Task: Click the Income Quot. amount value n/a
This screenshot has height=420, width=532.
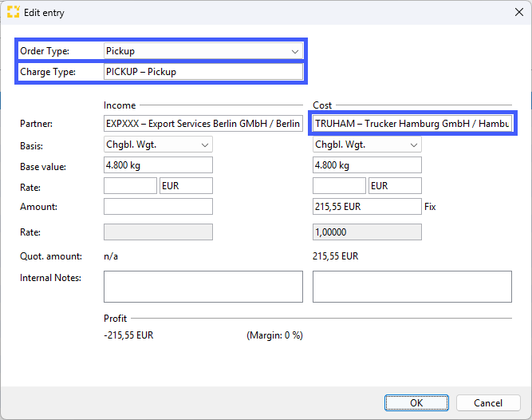Action: pos(111,256)
